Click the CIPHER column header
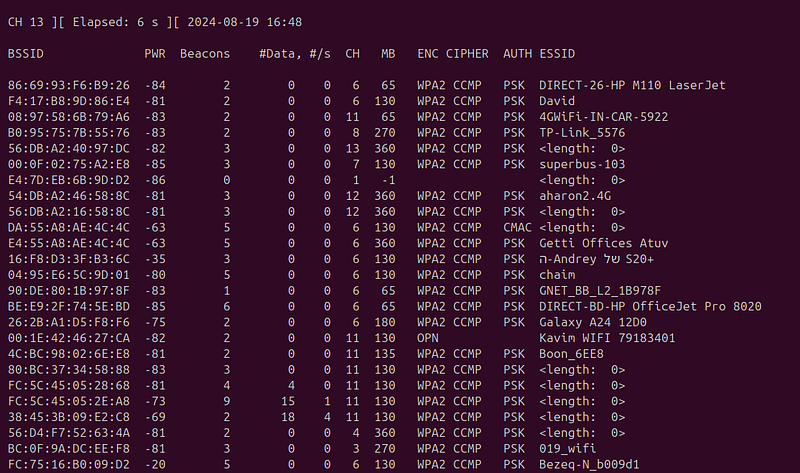The image size is (800, 473). (x=467, y=54)
